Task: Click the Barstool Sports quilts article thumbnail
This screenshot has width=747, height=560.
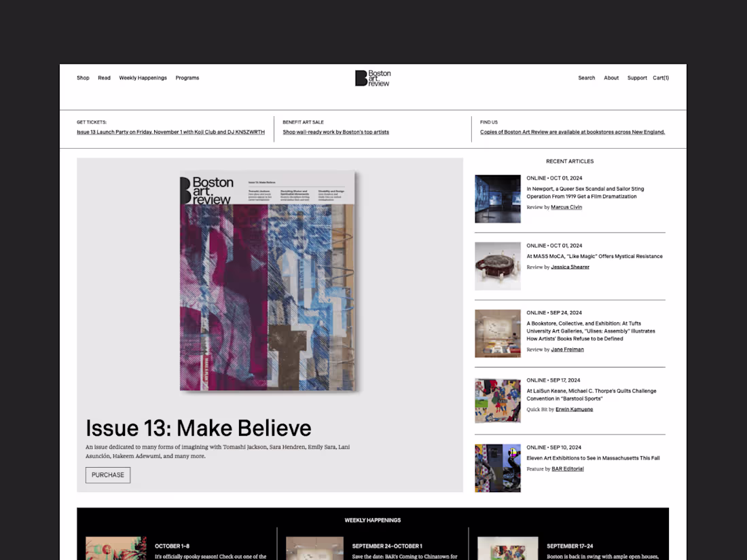Action: 497,400
